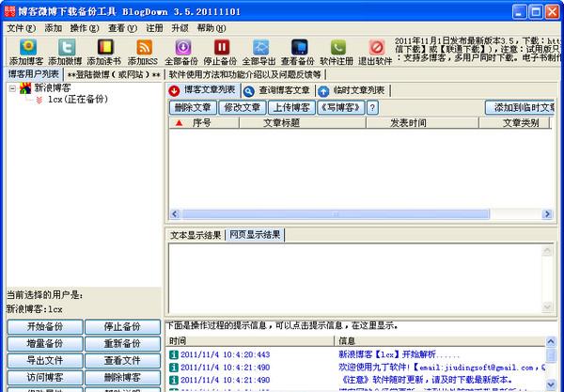Click the 信息 log column header
Screen dimensions: 564x392
click(x=440, y=341)
